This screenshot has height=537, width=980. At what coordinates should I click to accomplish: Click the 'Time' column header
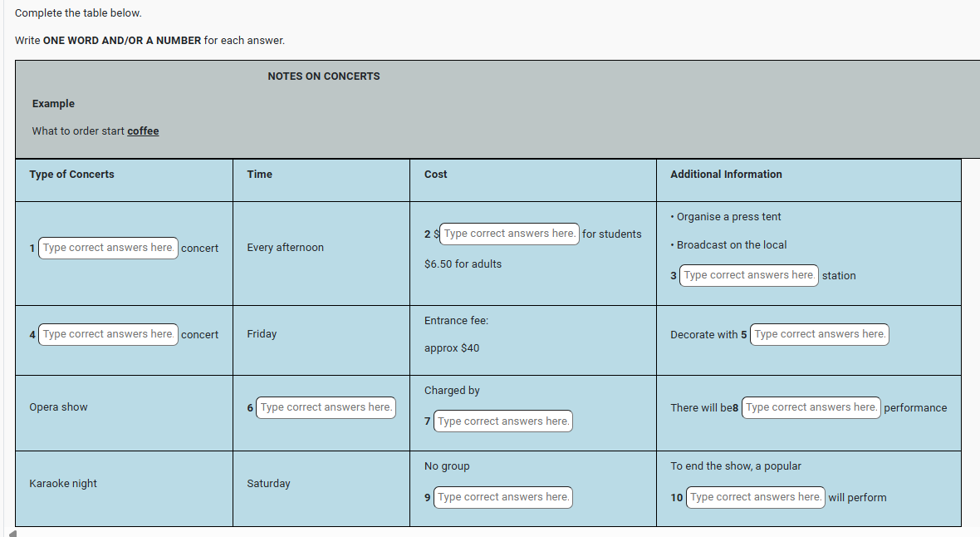click(x=259, y=175)
